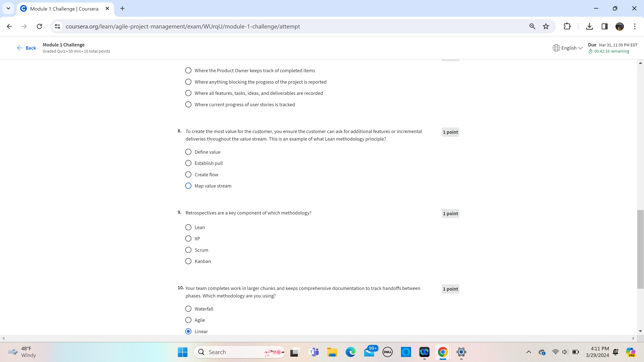Expand the English language dropdown
This screenshot has width=644, height=362.
coord(568,48)
